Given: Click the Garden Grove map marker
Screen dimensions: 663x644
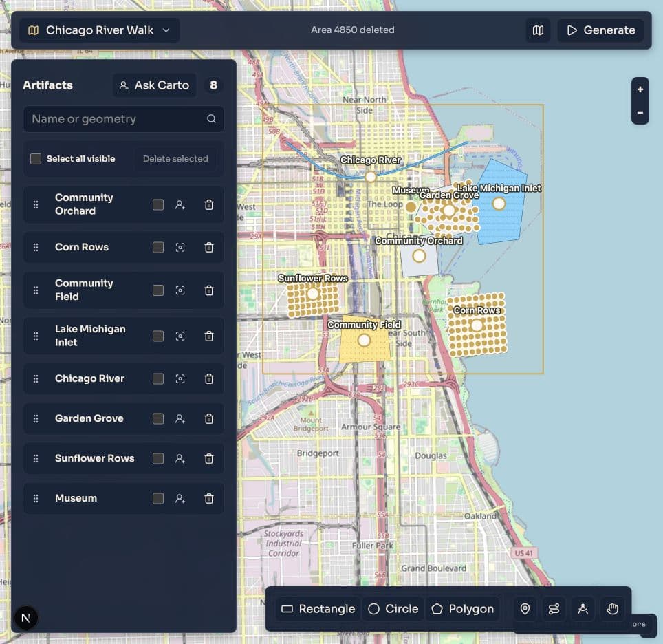Looking at the screenshot, I should (448, 211).
